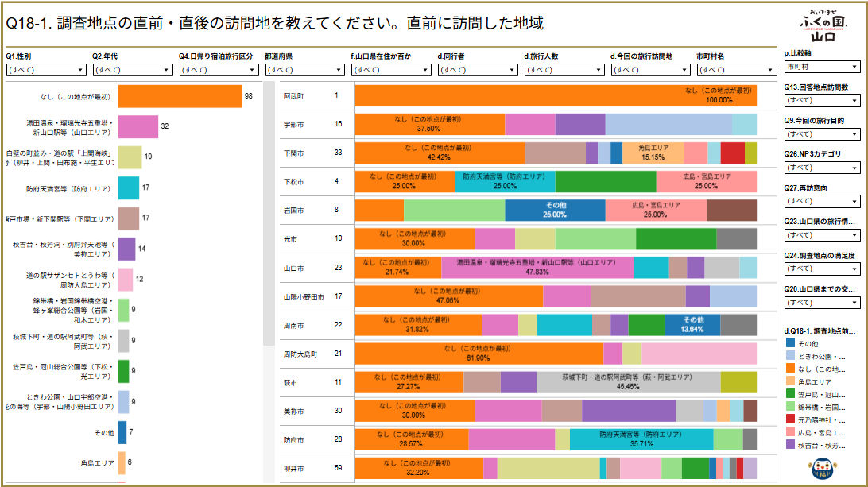
Task: Open the d.同行者 filter dropdown
Action: pos(476,70)
